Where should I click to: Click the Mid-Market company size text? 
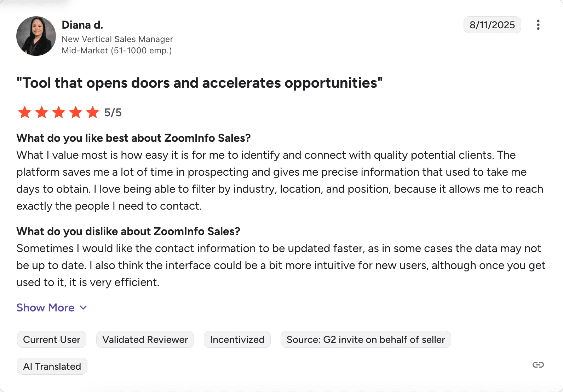(117, 51)
